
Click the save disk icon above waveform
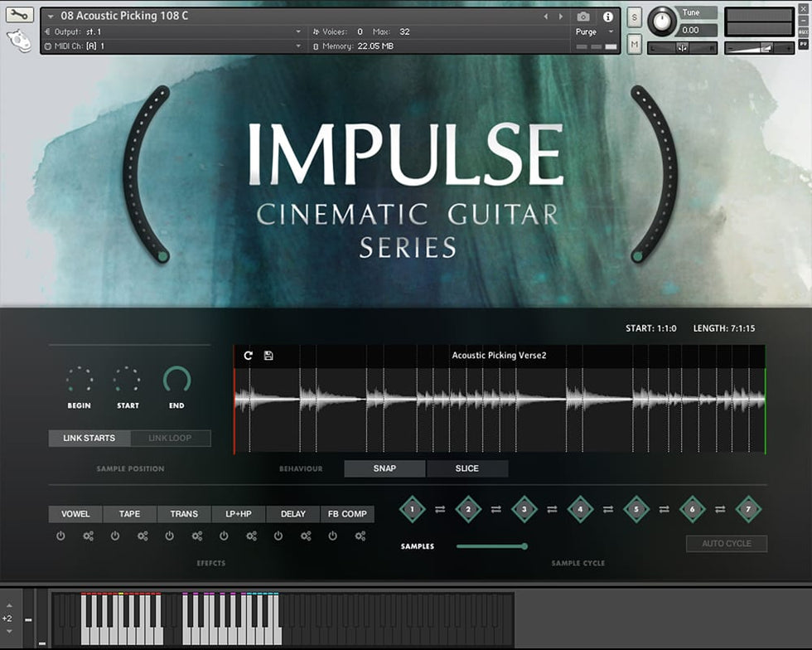(268, 356)
